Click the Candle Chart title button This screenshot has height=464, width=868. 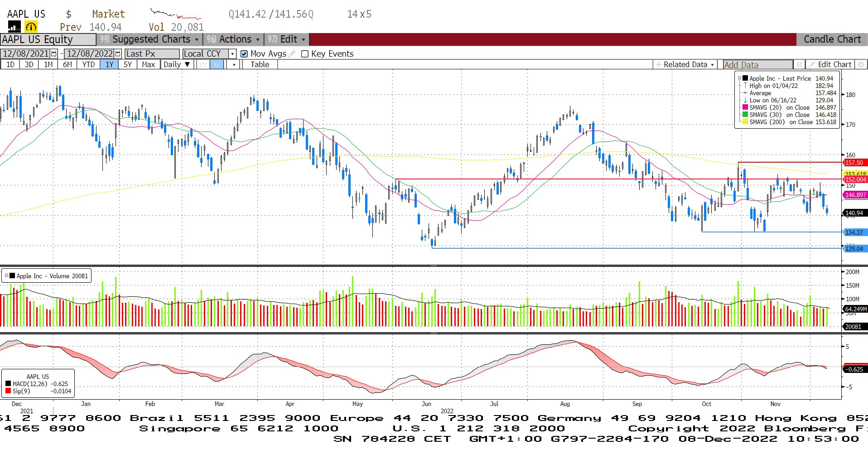pyautogui.click(x=832, y=39)
